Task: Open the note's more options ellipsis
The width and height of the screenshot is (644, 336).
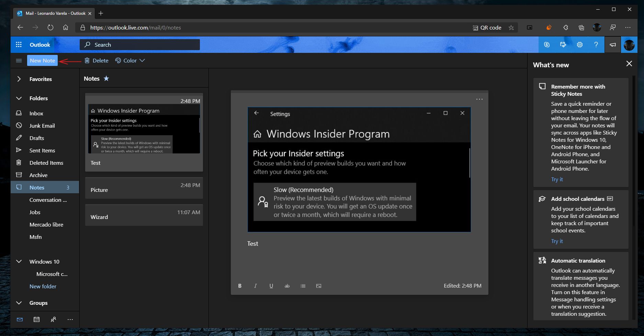Action: pos(479,99)
